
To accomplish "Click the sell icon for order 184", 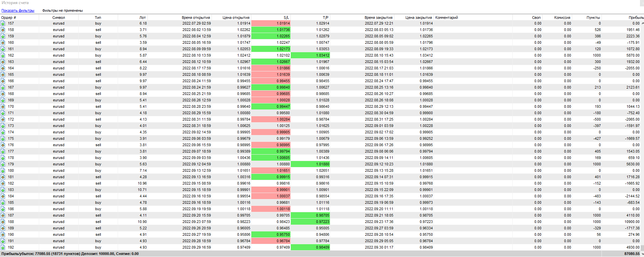I will click(3, 196).
